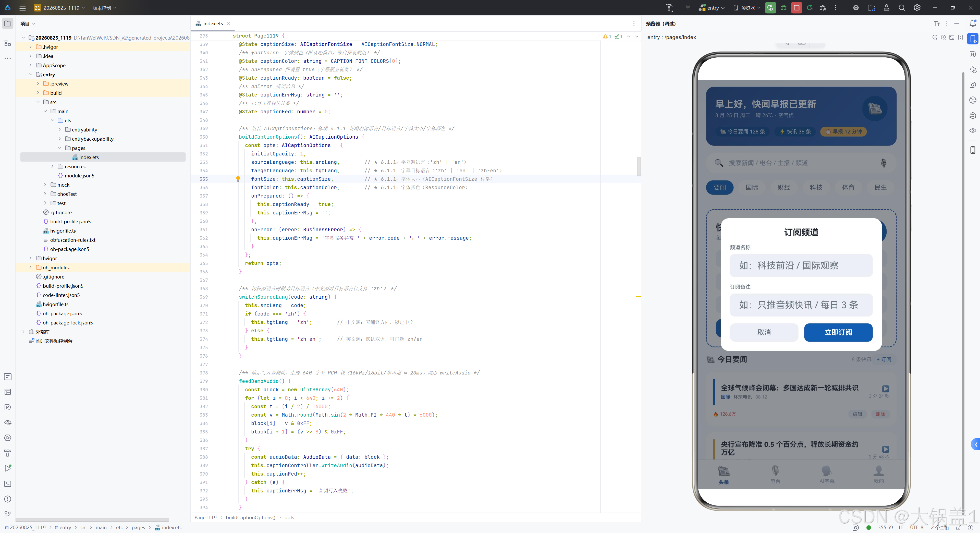The width and height of the screenshot is (980, 533).
Task: Open the Problems tool window icon
Action: [x=8, y=499]
